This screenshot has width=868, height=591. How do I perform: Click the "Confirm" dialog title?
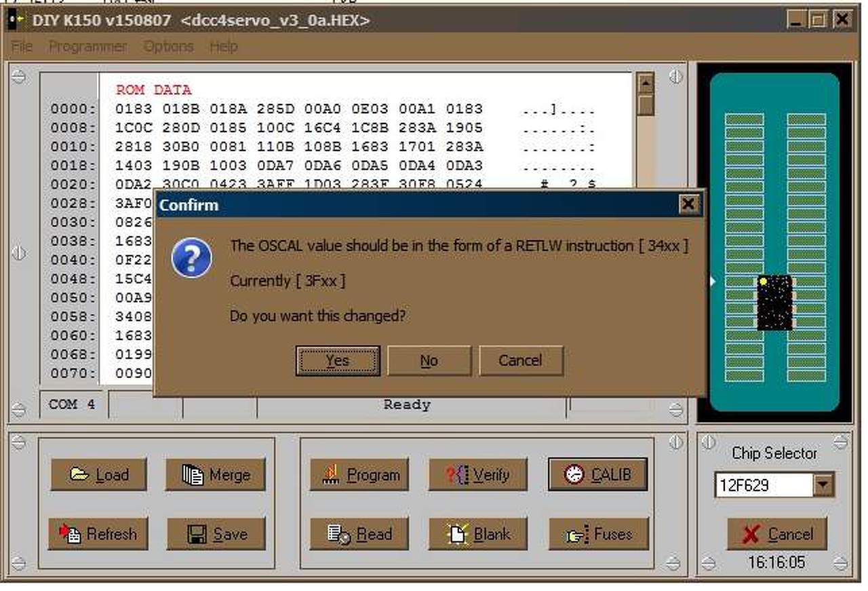[189, 205]
